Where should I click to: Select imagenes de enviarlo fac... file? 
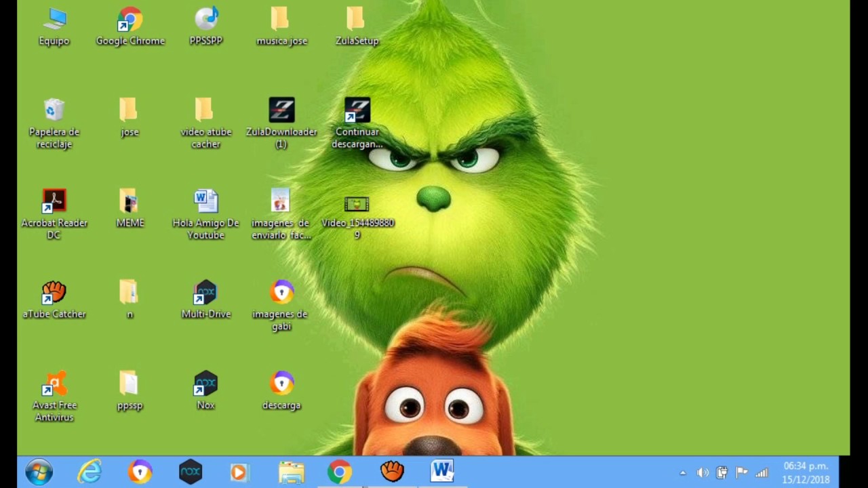(281, 214)
